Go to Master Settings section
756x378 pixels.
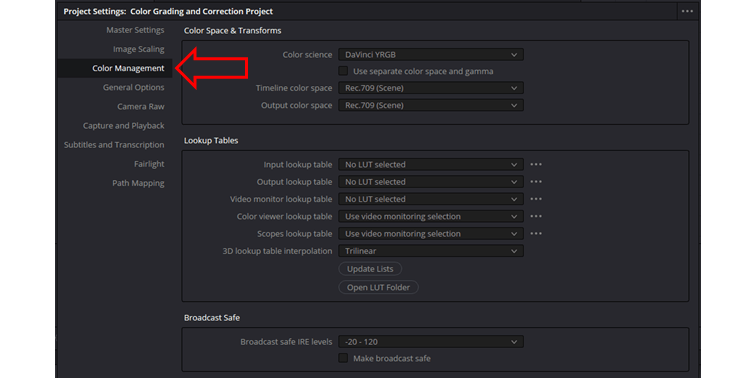click(135, 30)
